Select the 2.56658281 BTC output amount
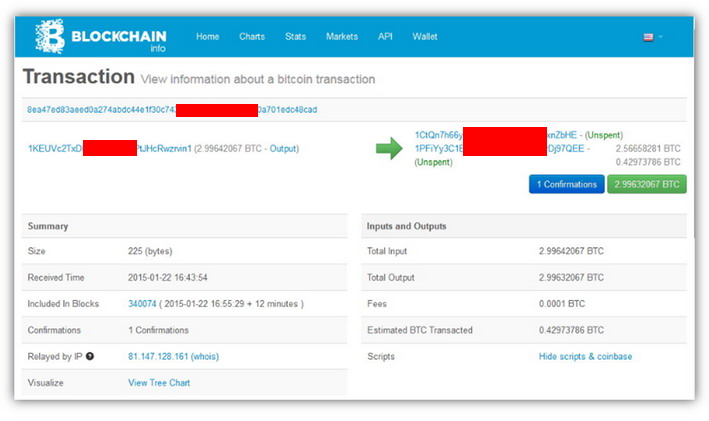Screen dimensions: 709x421 point(648,148)
